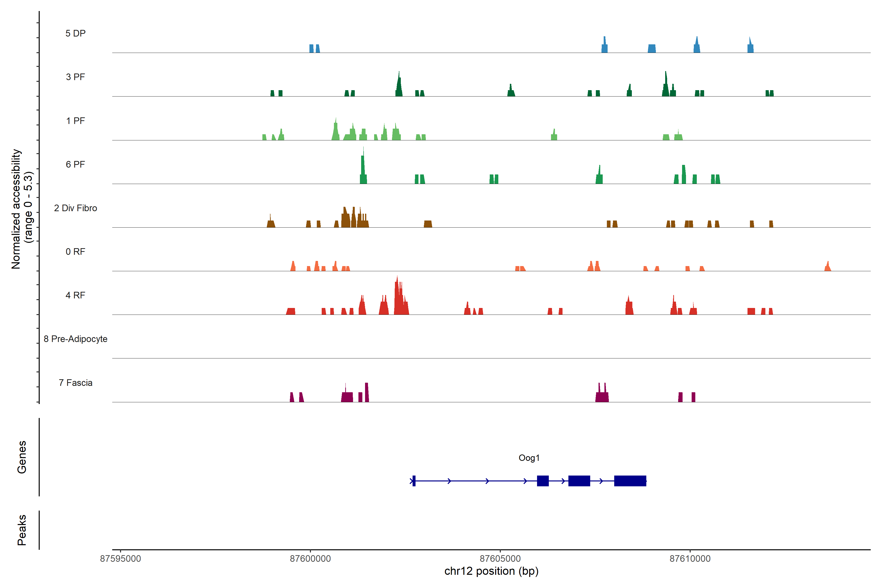Select the 8 Pre-Adipocyte label

(75, 339)
